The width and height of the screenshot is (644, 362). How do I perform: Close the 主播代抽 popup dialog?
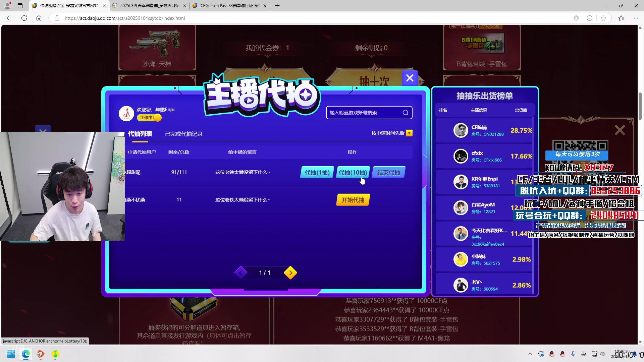click(410, 78)
